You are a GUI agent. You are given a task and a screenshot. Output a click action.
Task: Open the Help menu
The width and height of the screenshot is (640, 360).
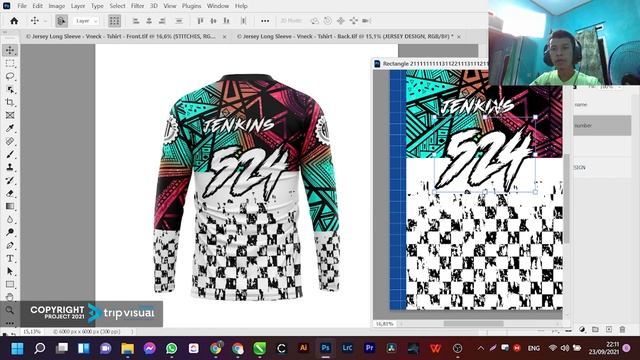(241, 6)
